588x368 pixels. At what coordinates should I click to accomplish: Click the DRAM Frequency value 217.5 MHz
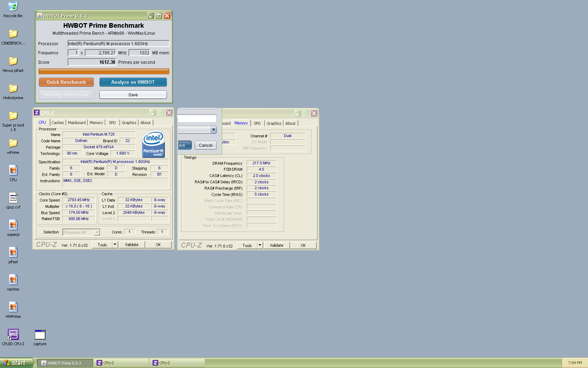(261, 163)
